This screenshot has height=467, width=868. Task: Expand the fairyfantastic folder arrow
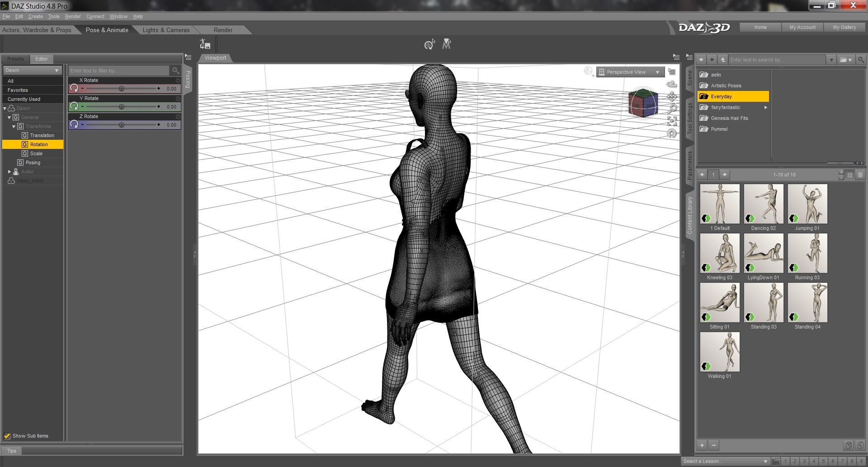click(766, 107)
